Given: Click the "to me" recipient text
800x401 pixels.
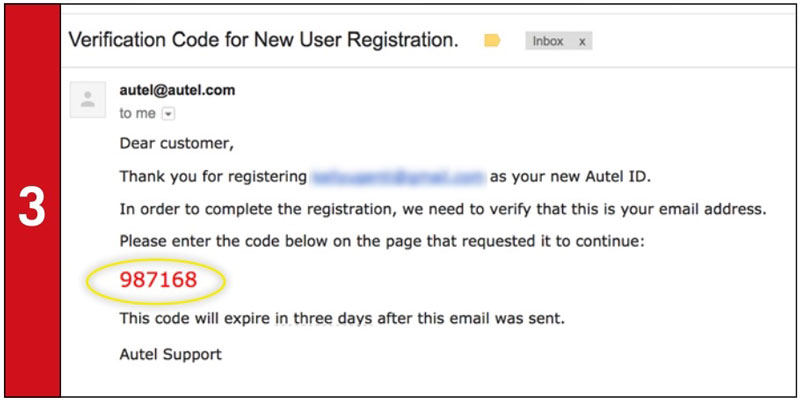Looking at the screenshot, I should 137,113.
